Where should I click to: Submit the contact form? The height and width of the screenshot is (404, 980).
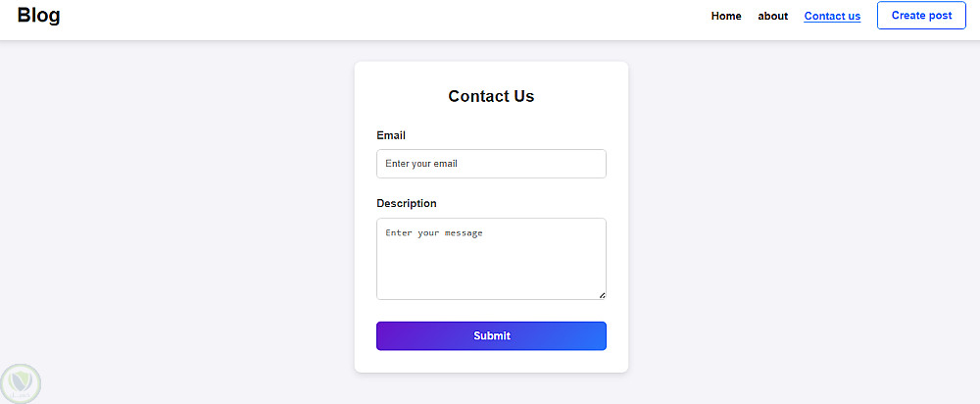491,335
